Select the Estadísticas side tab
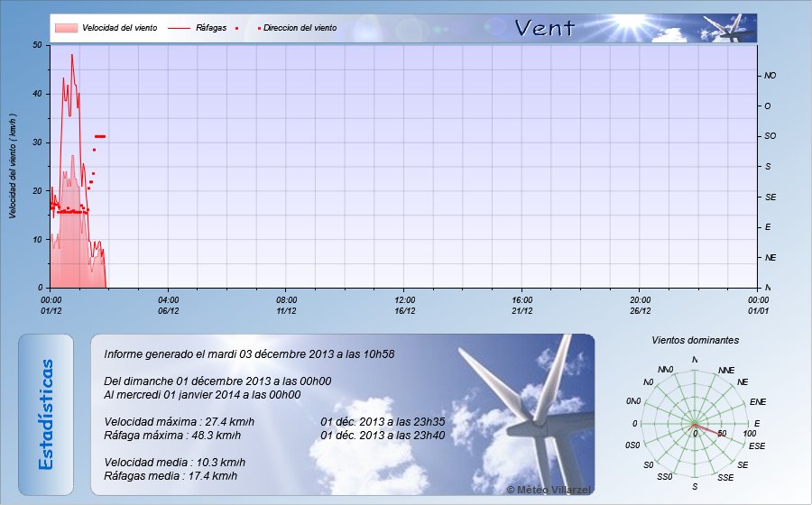 (x=46, y=414)
